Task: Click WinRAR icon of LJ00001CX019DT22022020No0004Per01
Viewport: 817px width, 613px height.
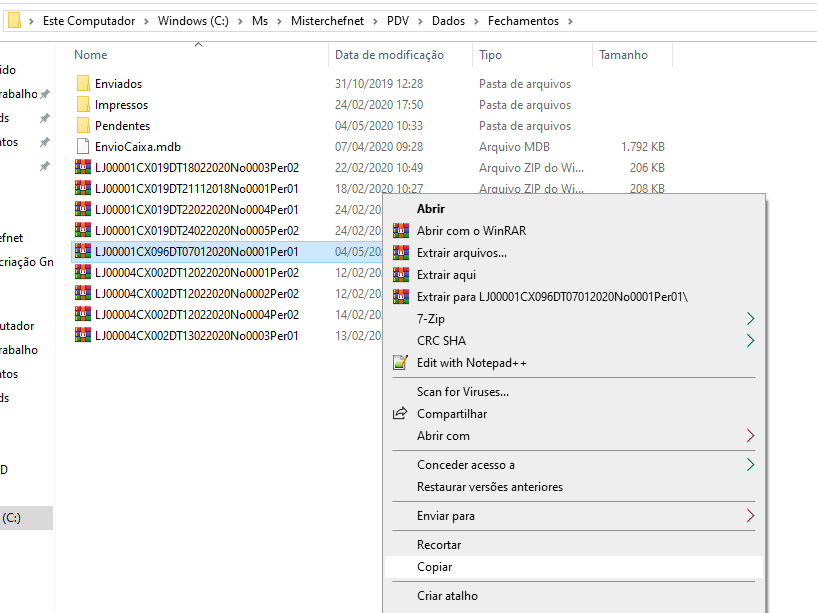Action: (83, 209)
